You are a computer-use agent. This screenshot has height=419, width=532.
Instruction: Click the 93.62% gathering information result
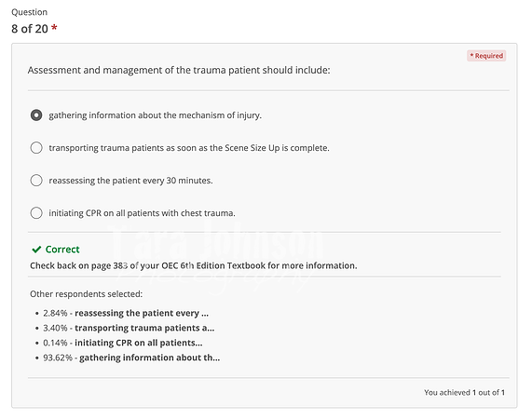131,358
